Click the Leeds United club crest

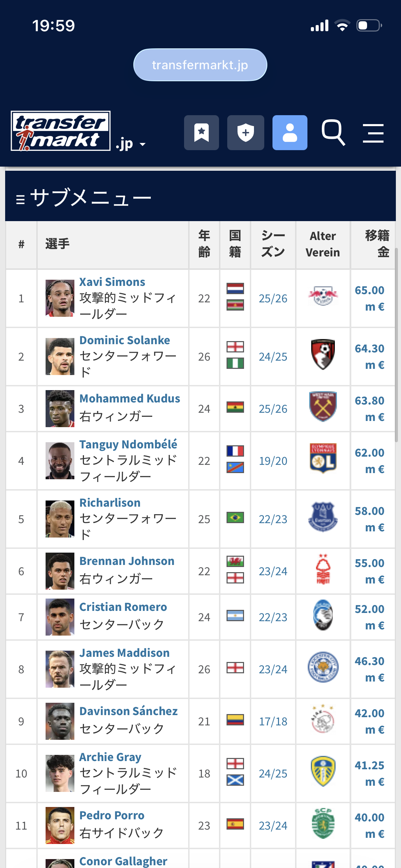(323, 771)
